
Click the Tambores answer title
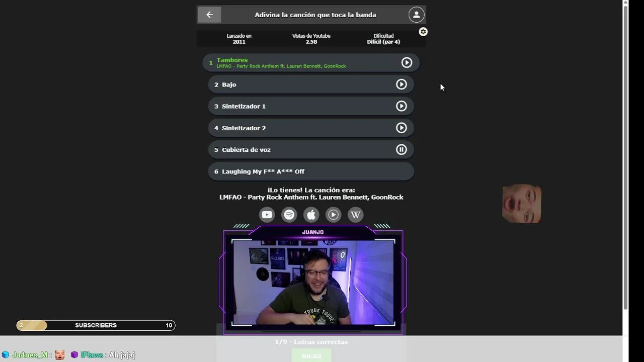click(x=232, y=60)
